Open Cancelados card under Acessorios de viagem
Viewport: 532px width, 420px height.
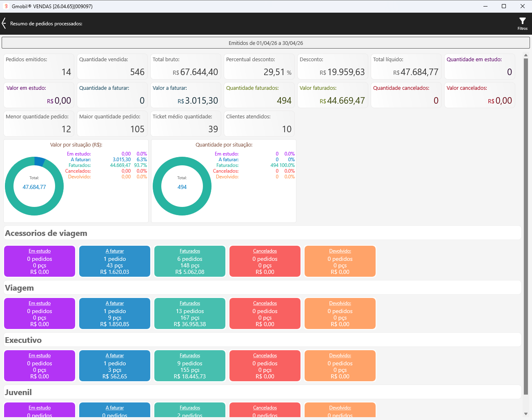coord(265,261)
